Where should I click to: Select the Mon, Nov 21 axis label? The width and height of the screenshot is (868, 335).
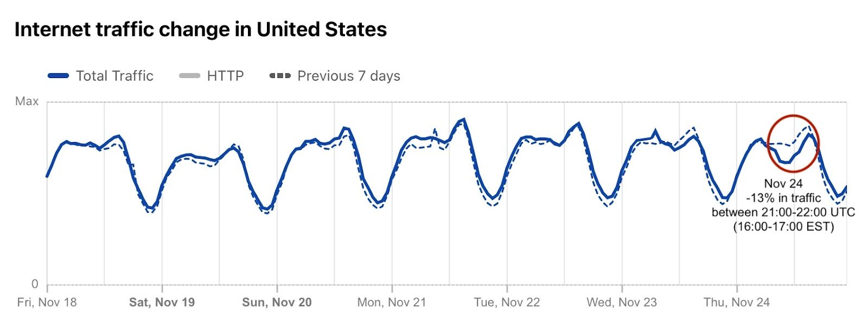point(392,302)
